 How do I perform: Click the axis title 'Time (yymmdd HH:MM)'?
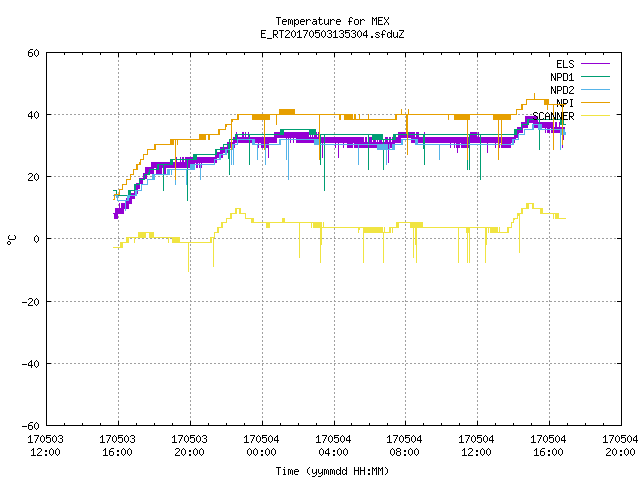pos(332,471)
